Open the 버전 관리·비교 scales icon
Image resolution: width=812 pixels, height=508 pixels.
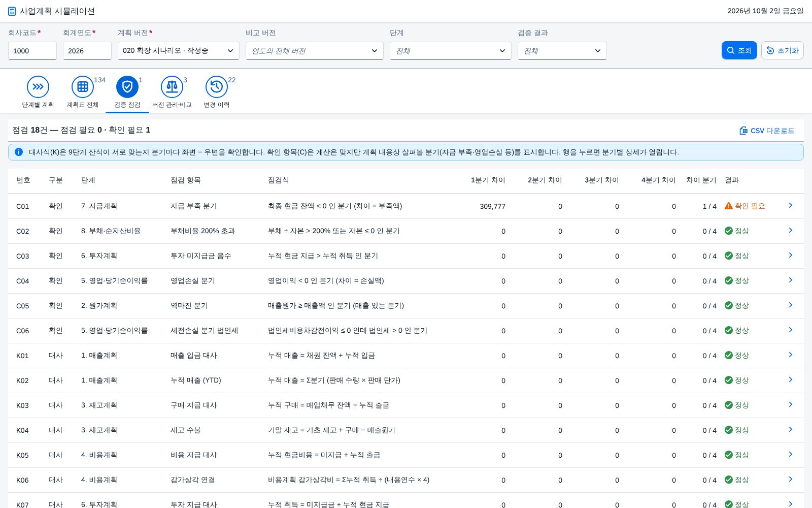pos(172,87)
